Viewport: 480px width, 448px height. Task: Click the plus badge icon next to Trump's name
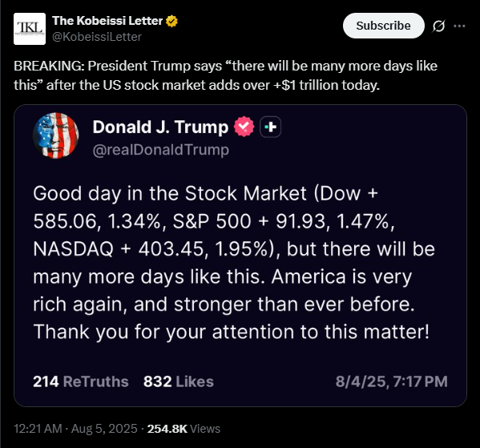[x=270, y=127]
